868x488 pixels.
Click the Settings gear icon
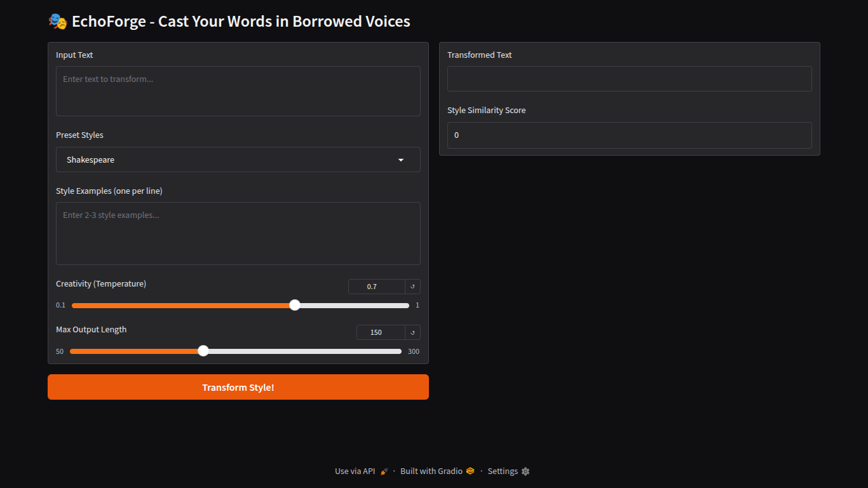(x=526, y=471)
